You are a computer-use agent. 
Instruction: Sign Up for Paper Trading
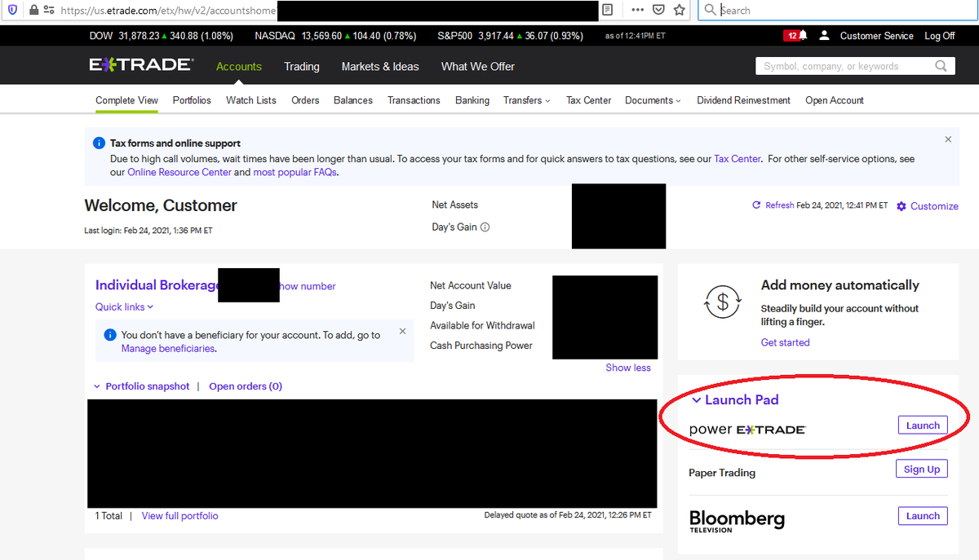click(922, 470)
